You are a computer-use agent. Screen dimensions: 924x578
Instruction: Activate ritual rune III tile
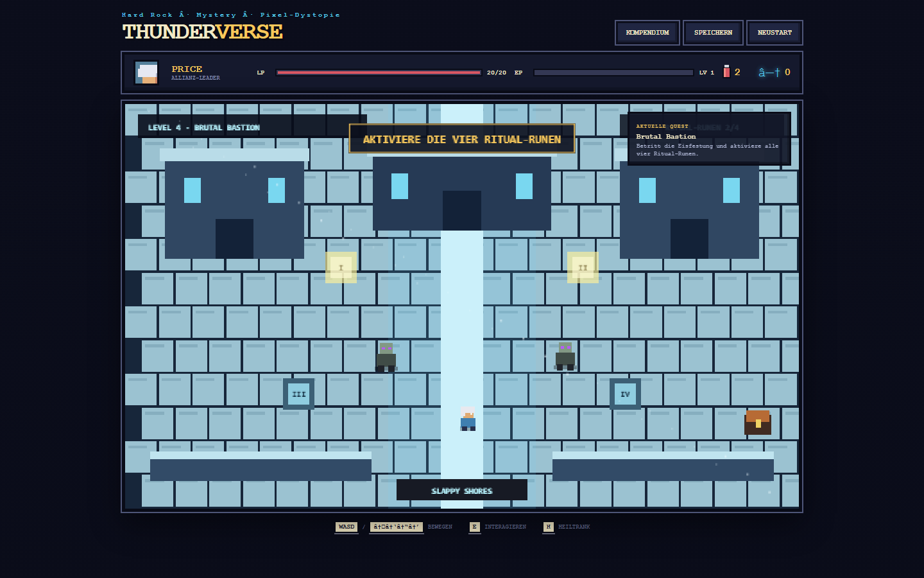point(298,394)
